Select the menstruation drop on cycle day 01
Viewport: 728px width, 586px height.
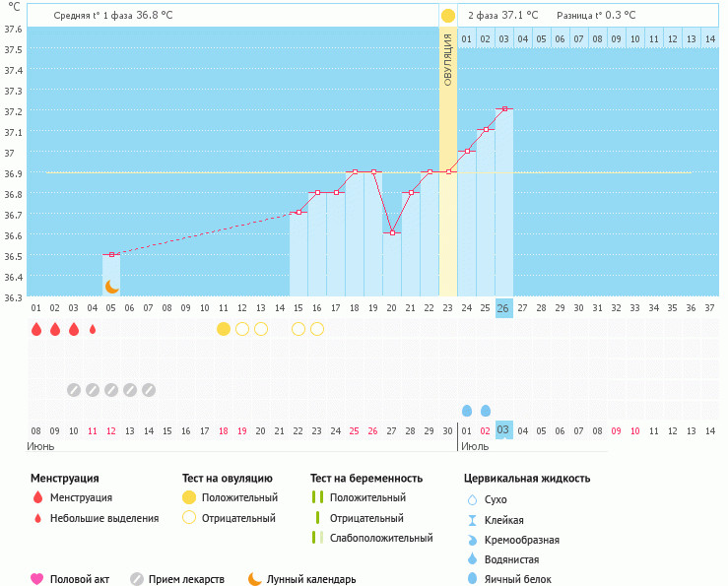pyautogui.click(x=36, y=329)
